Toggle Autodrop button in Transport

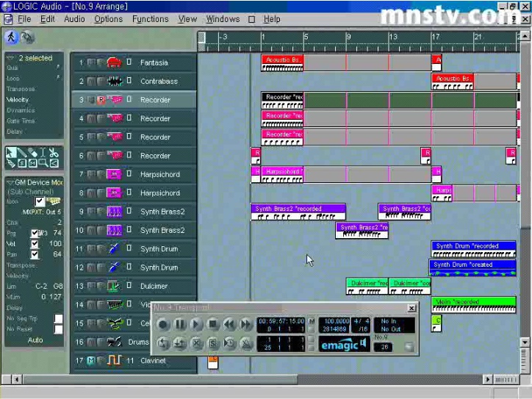(x=179, y=344)
